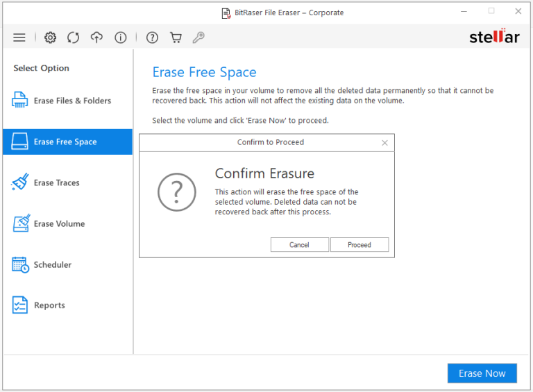Click the Erase Volume drive-brush icon

(x=21, y=223)
